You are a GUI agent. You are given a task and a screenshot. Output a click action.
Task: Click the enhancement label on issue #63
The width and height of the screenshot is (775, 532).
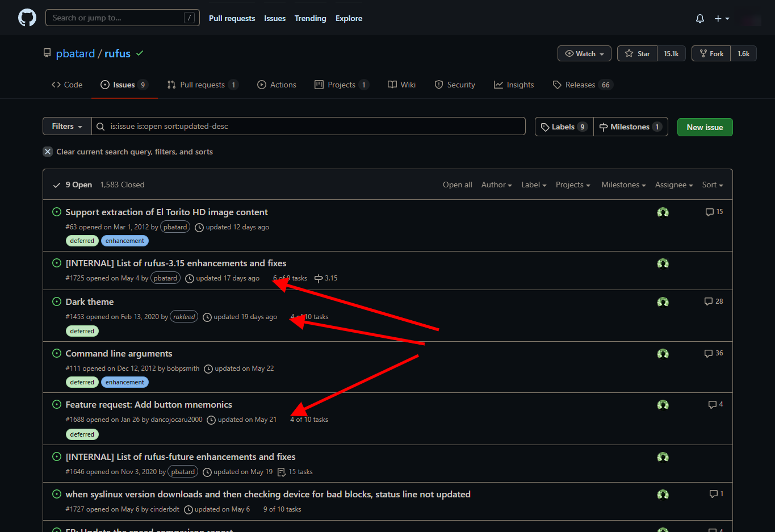click(x=125, y=241)
